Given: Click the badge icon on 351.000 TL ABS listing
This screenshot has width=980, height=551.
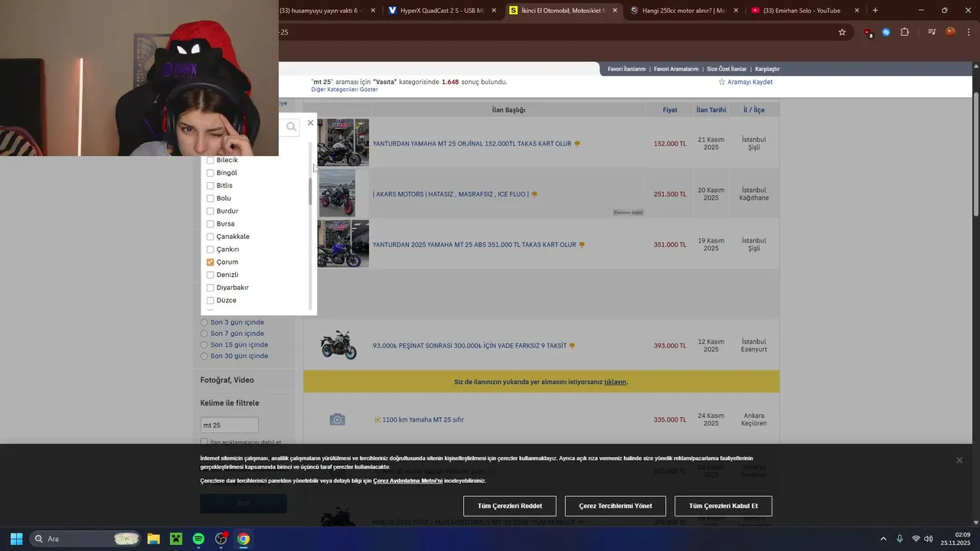Looking at the screenshot, I should 582,245.
